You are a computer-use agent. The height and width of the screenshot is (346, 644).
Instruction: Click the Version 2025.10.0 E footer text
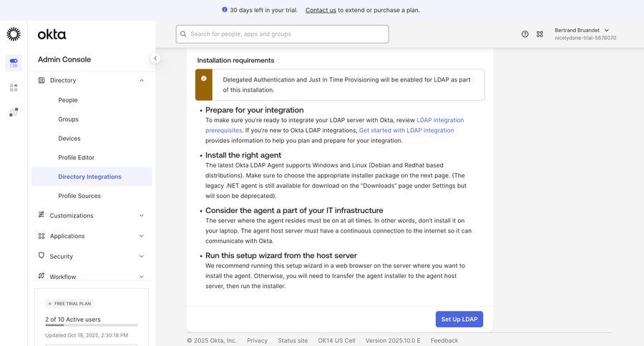pyautogui.click(x=393, y=341)
